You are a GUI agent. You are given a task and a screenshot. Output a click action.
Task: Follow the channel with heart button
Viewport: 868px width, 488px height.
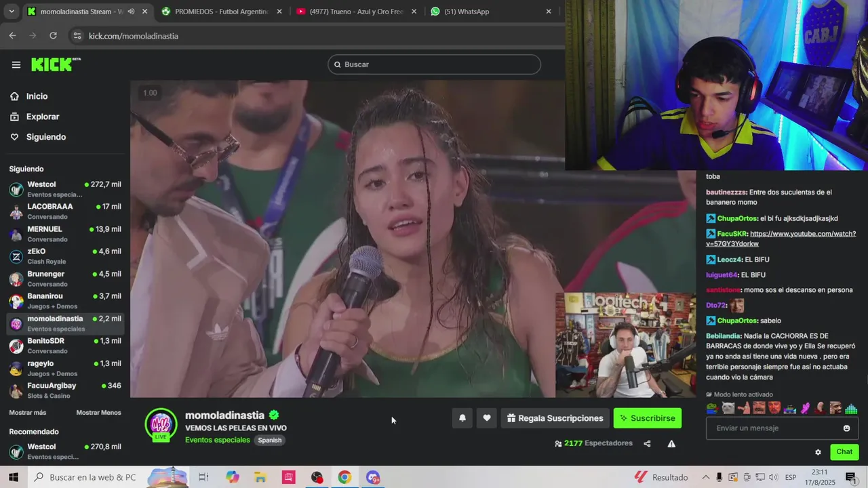(487, 418)
